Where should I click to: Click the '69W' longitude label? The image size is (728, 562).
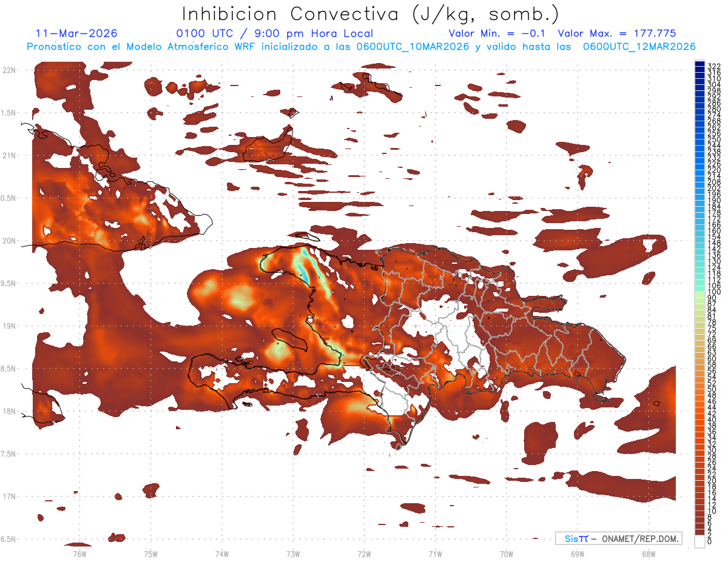578,554
